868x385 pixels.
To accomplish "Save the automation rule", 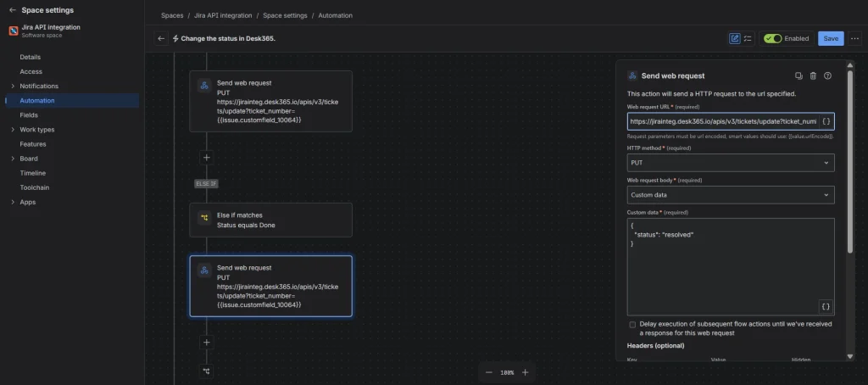I will [831, 39].
